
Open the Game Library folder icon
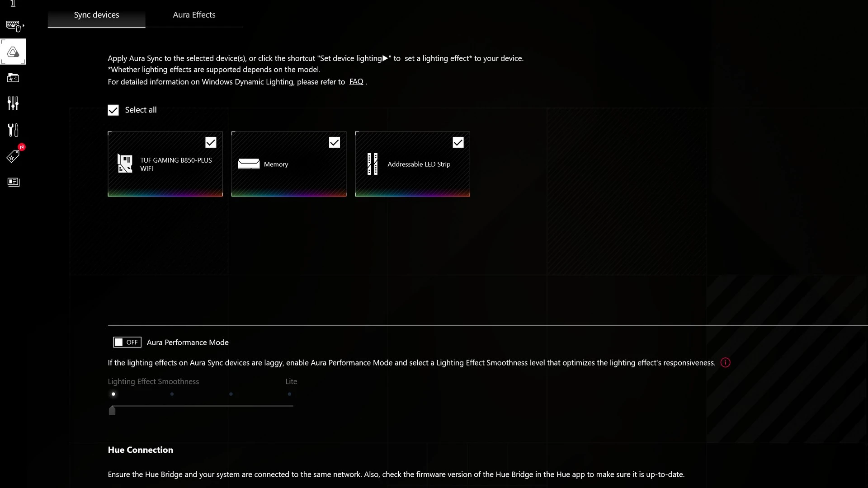point(13,78)
